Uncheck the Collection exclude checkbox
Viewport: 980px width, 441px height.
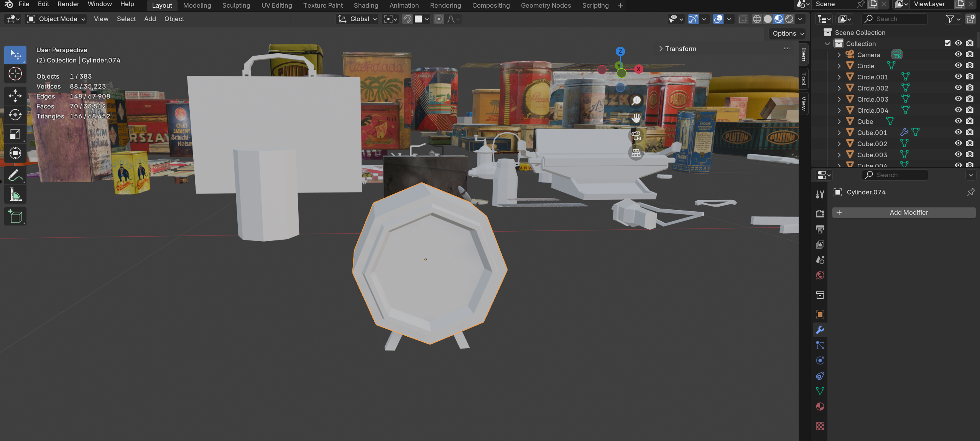pos(947,43)
